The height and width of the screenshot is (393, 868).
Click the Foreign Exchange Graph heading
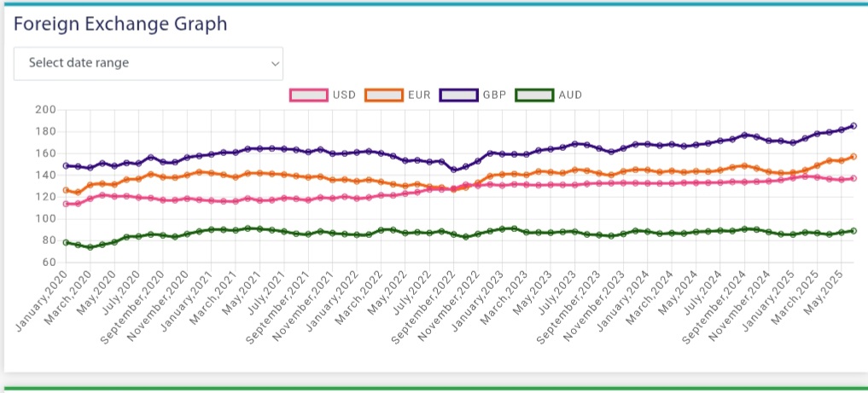pyautogui.click(x=120, y=23)
